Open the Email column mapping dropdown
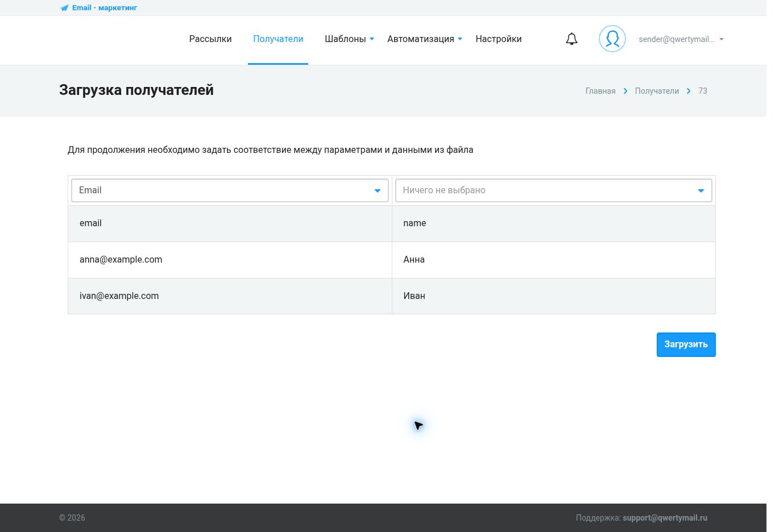 click(x=230, y=190)
